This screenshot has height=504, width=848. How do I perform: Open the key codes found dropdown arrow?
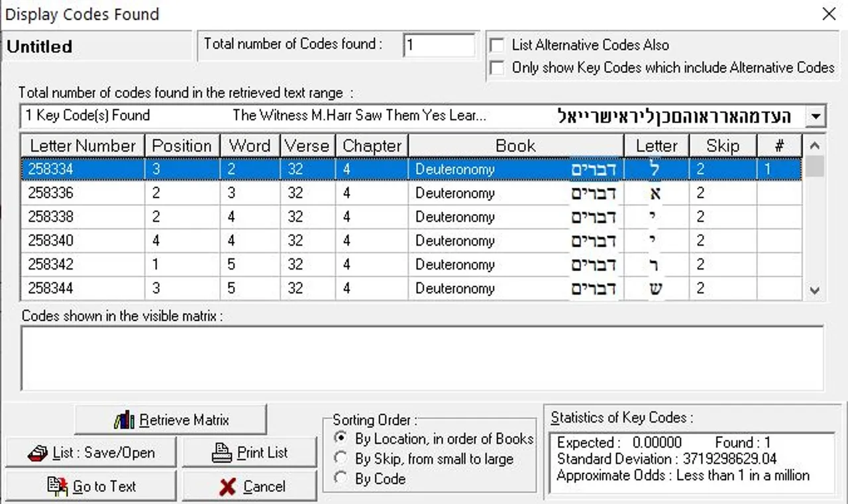pos(816,117)
